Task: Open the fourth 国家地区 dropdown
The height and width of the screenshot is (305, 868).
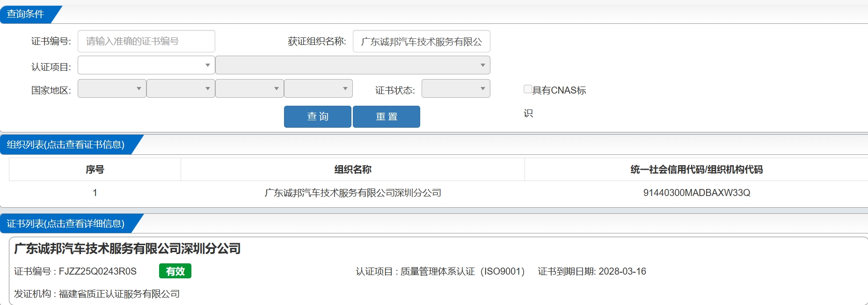Action: (x=318, y=88)
